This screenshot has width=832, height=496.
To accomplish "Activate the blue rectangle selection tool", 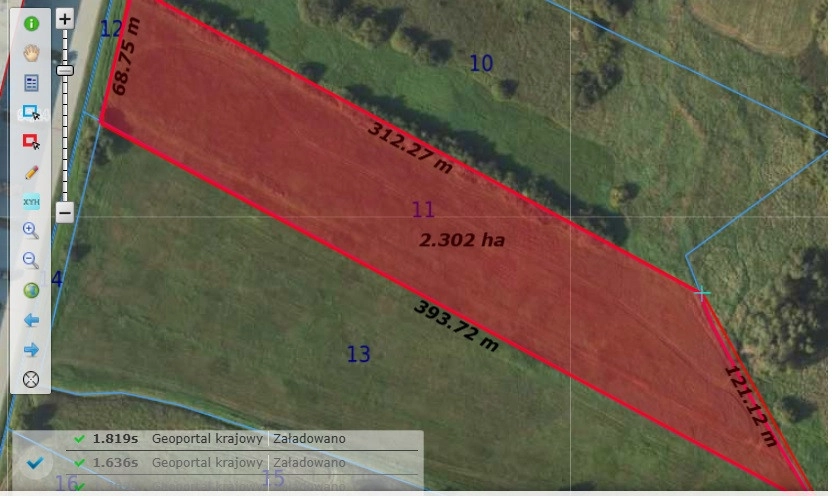I will (x=31, y=113).
